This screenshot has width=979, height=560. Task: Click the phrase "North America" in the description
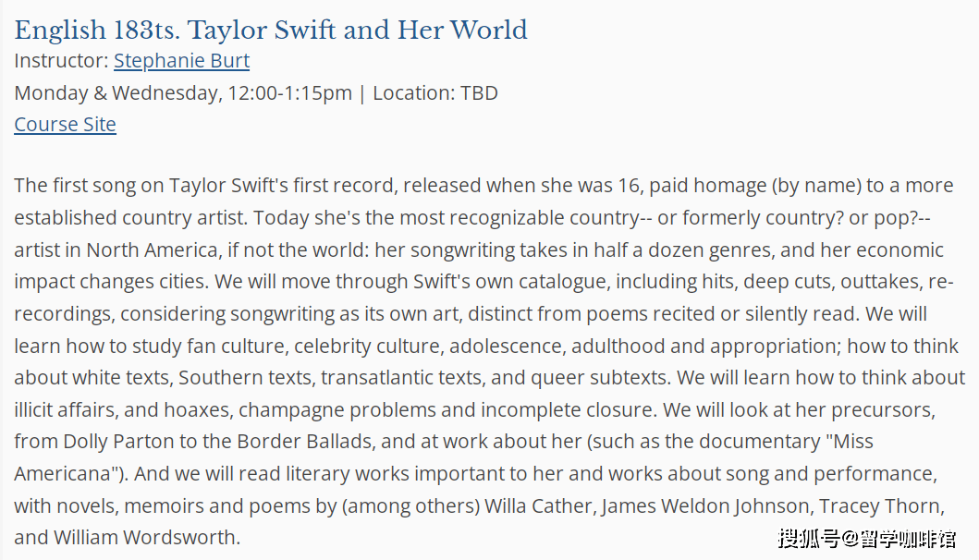point(152,250)
